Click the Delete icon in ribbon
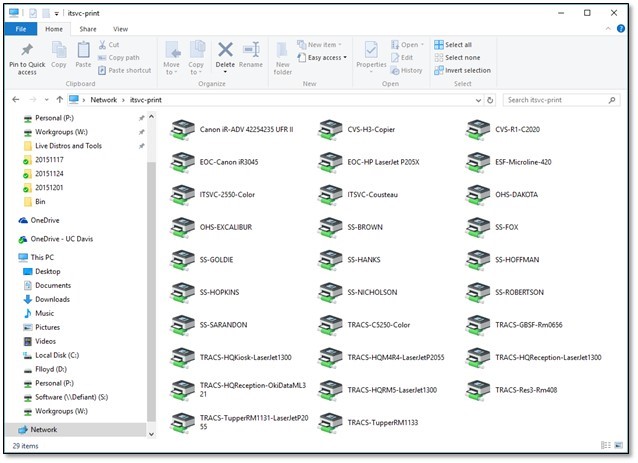638x463 pixels. tap(225, 52)
